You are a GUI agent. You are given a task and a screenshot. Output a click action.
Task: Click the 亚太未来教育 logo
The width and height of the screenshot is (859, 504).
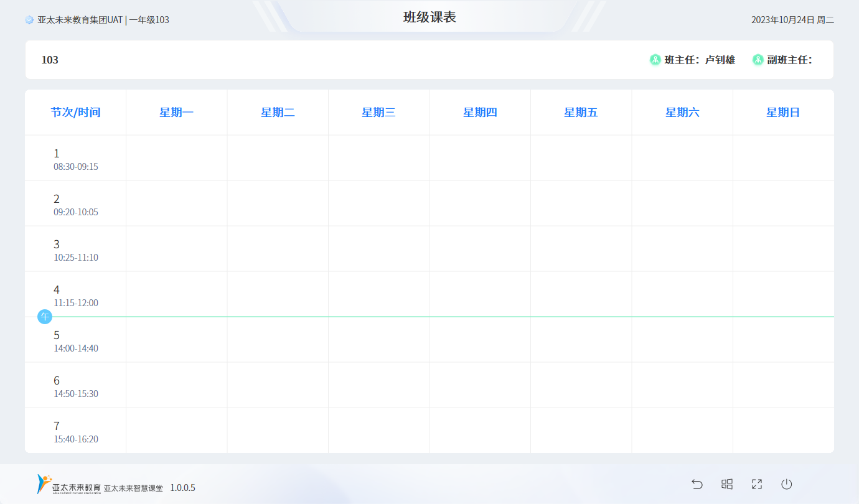[68, 484]
